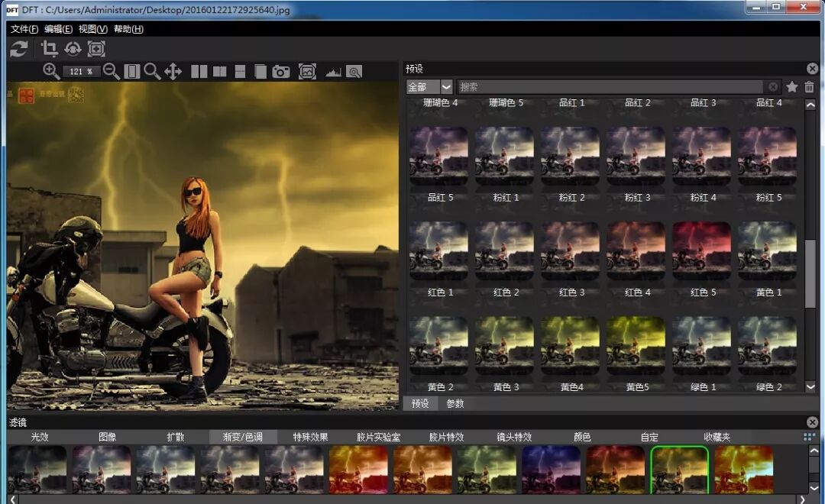The height and width of the screenshot is (504, 825).
Task: Zoom in using the plus magnifier icon
Action: pos(50,70)
